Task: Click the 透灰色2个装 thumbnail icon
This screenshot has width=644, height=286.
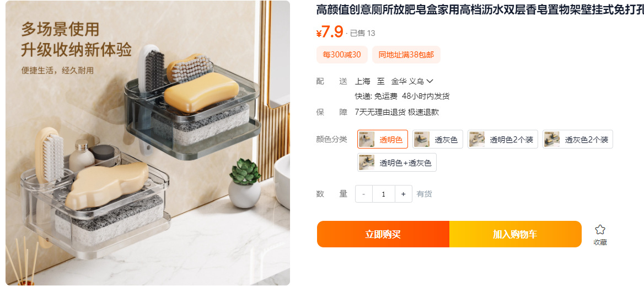Action: 552,139
